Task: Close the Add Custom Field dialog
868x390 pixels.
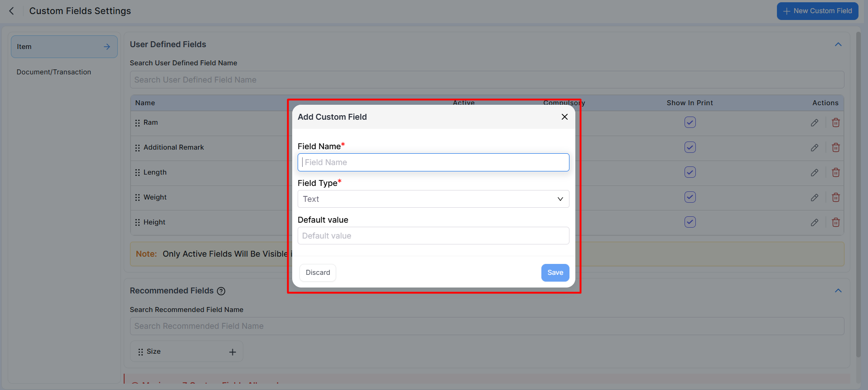Action: [x=564, y=117]
